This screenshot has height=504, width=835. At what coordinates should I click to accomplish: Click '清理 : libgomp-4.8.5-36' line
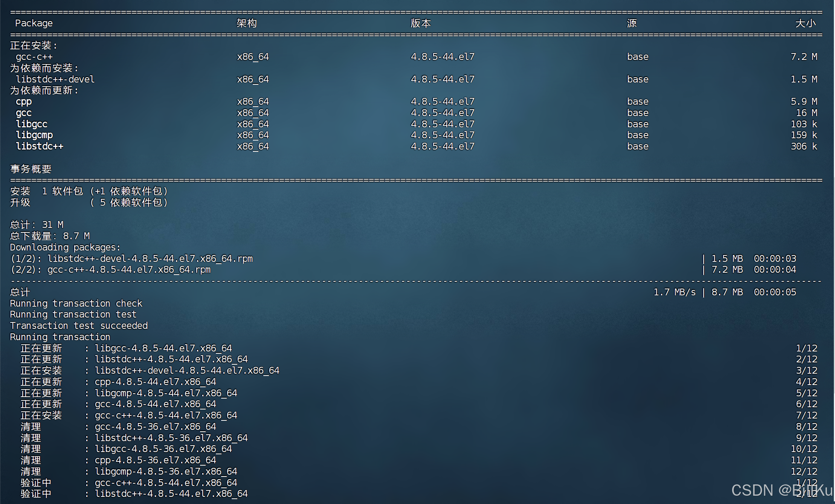[129, 472]
